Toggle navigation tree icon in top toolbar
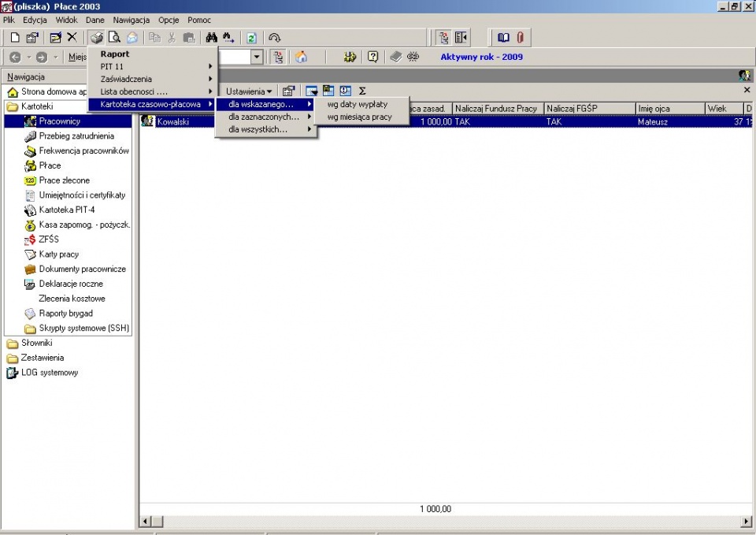 click(443, 38)
